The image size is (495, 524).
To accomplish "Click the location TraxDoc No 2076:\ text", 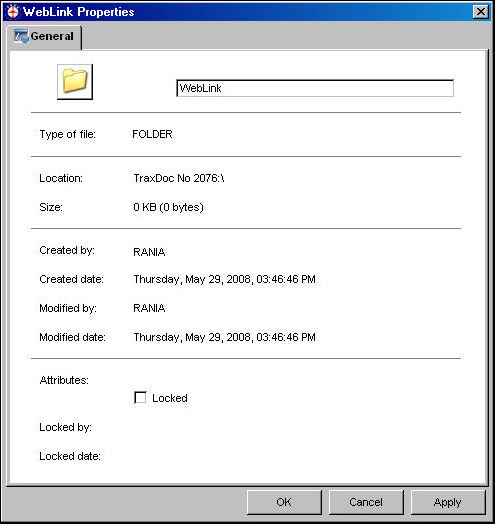I will pos(179,178).
